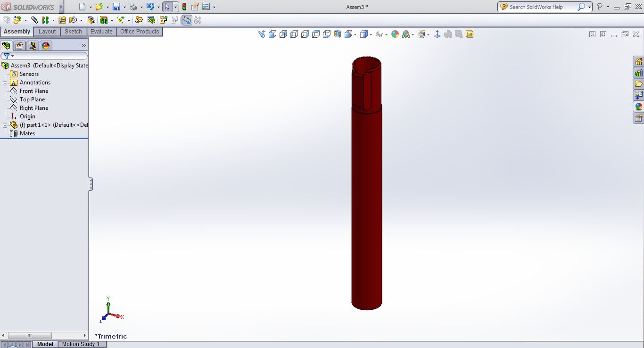Click the paperclip Mate icon
This screenshot has width=644, height=348.
tap(34, 20)
